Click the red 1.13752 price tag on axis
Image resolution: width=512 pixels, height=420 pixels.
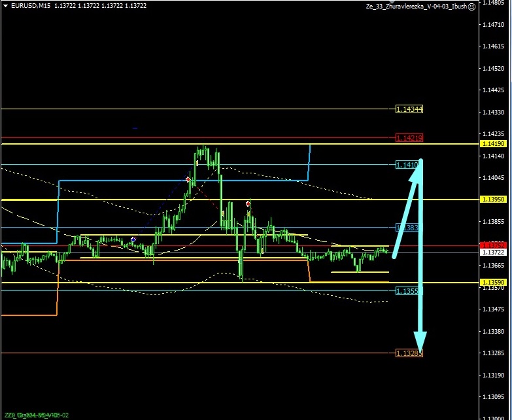[x=493, y=245]
